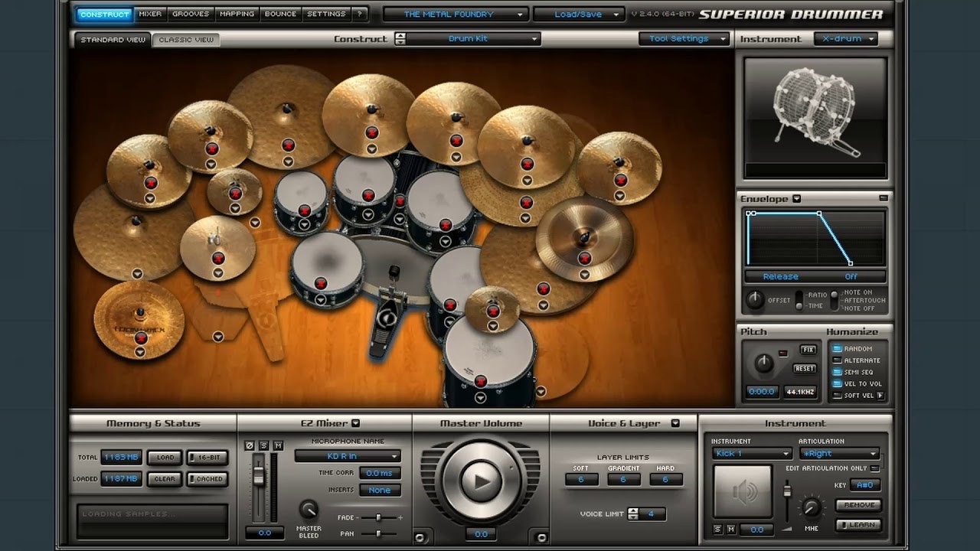Open the KD R In microphone dropdown
Viewport: 980px width, 551px height.
coord(348,456)
